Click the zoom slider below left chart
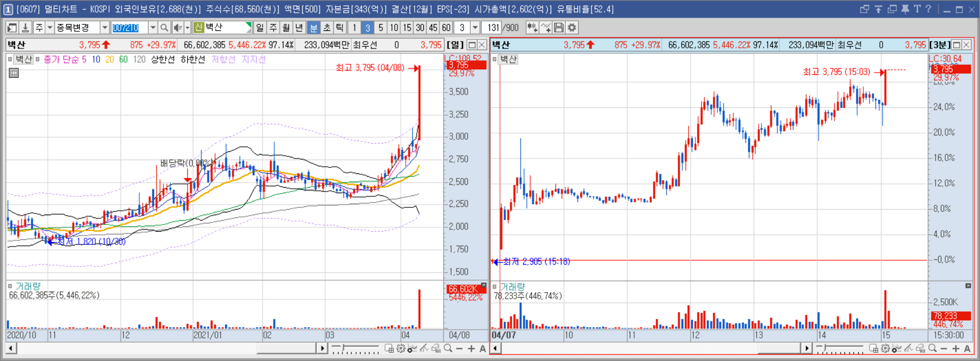 point(355,348)
